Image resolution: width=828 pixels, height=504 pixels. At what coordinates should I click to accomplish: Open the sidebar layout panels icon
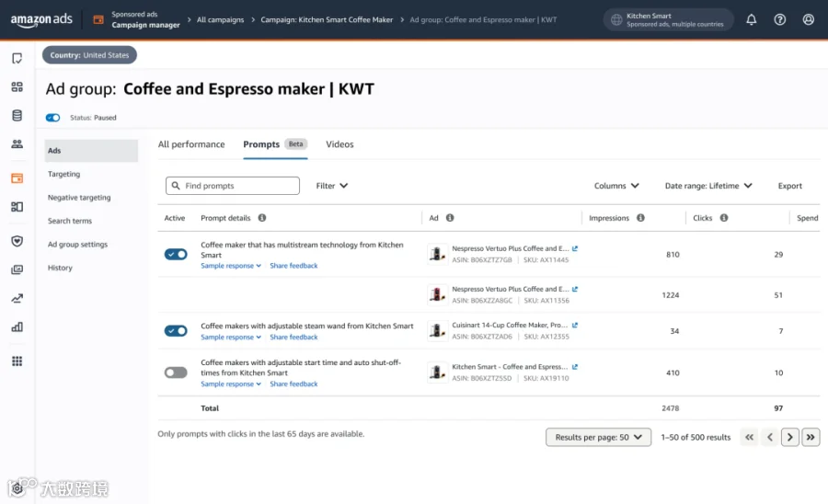click(x=17, y=207)
